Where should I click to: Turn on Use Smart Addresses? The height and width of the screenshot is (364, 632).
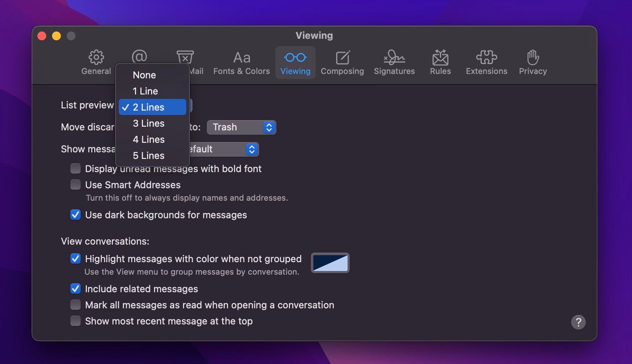point(75,184)
